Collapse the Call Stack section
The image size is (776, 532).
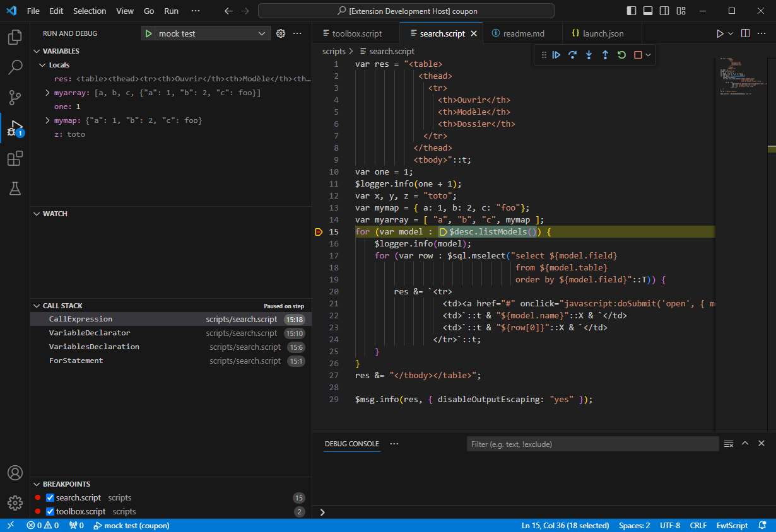(x=36, y=306)
